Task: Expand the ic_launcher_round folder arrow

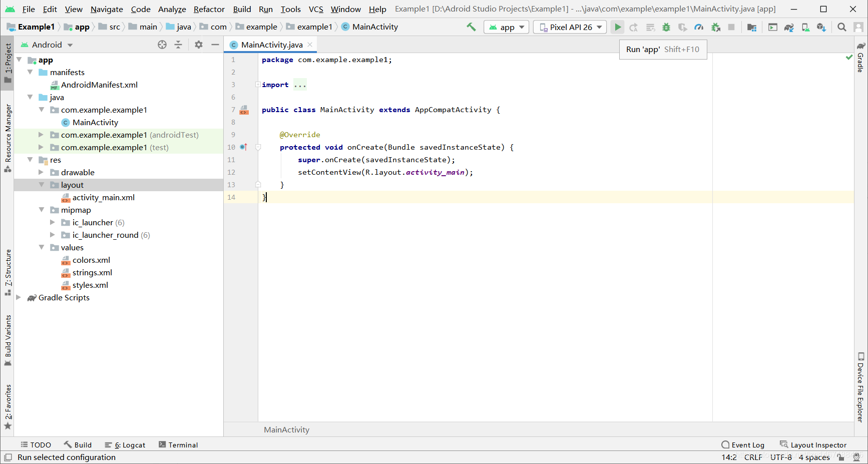Action: pos(52,235)
